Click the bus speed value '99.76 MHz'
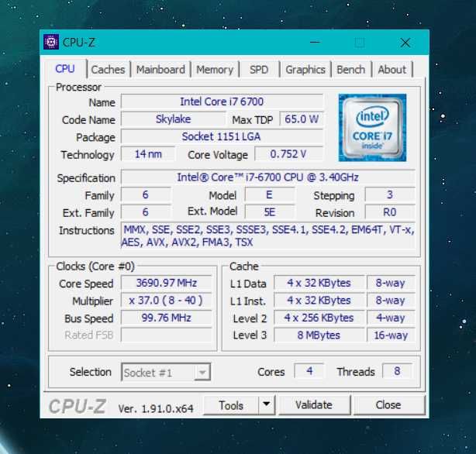 click(x=167, y=318)
